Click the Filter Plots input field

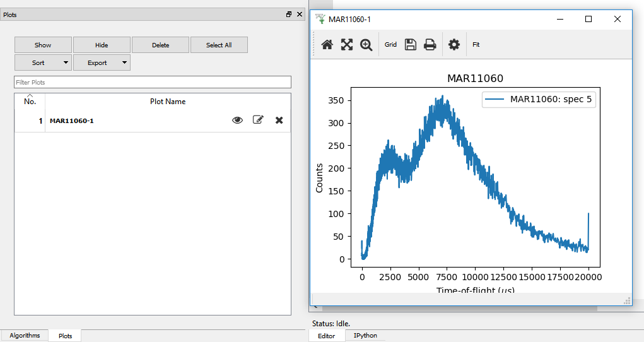(153, 82)
